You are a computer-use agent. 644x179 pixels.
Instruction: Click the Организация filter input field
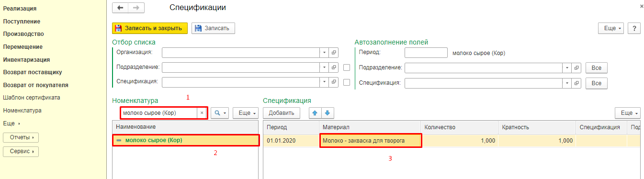tap(240, 53)
